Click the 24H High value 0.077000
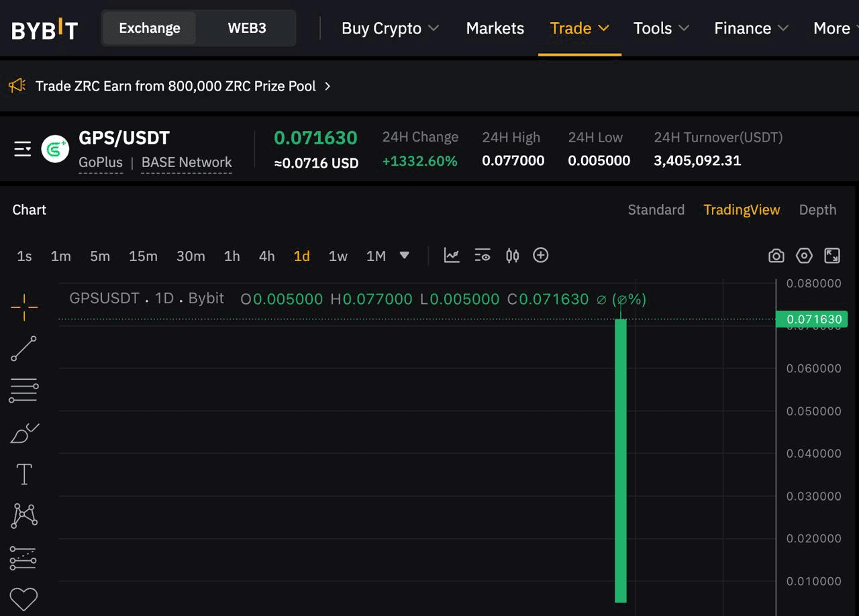Viewport: 859px width, 616px height. click(x=513, y=161)
